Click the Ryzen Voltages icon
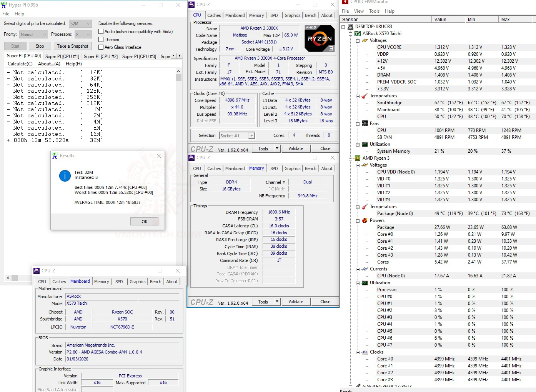 365,165
